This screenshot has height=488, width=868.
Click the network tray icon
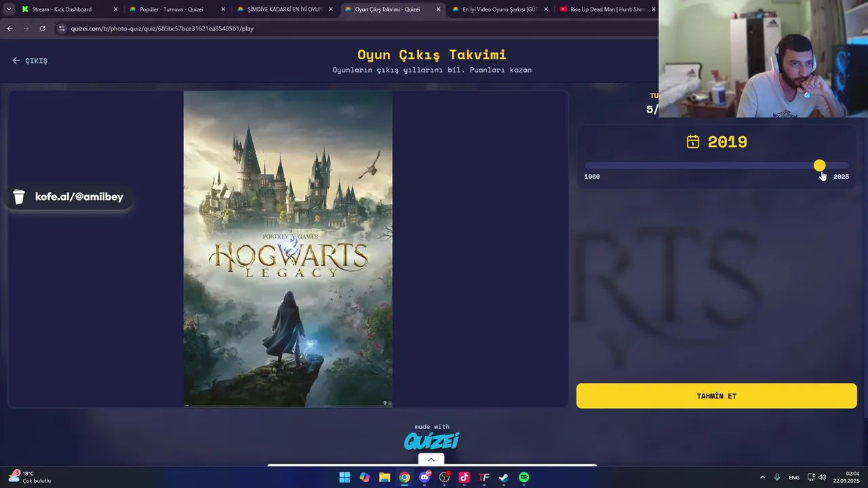(811, 477)
